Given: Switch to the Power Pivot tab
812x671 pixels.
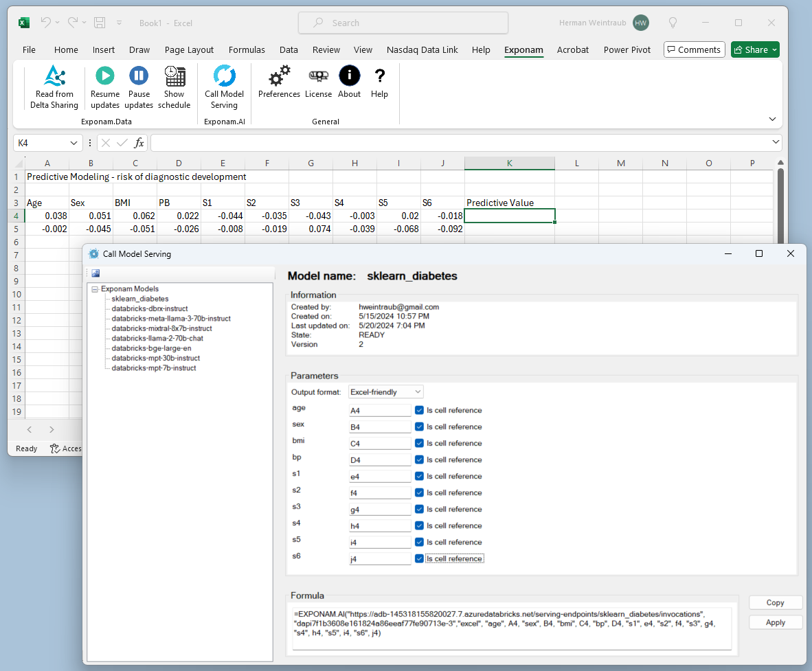Looking at the screenshot, I should click(627, 49).
